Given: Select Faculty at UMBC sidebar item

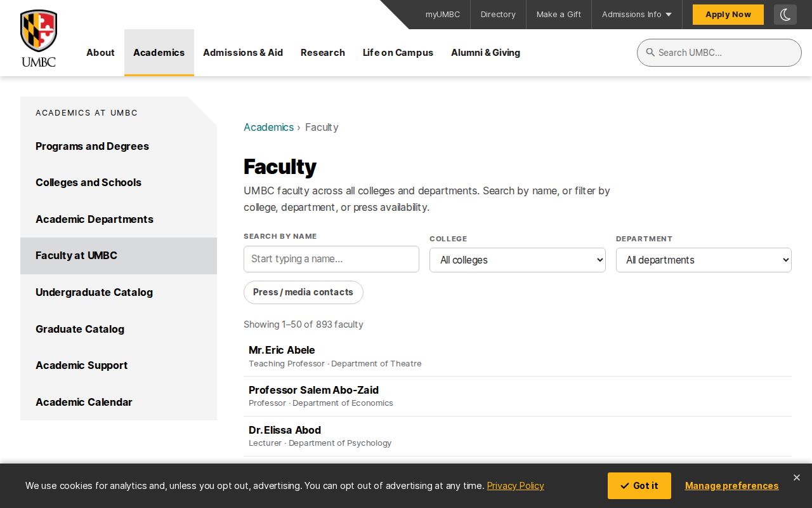Looking at the screenshot, I should 119,256.
